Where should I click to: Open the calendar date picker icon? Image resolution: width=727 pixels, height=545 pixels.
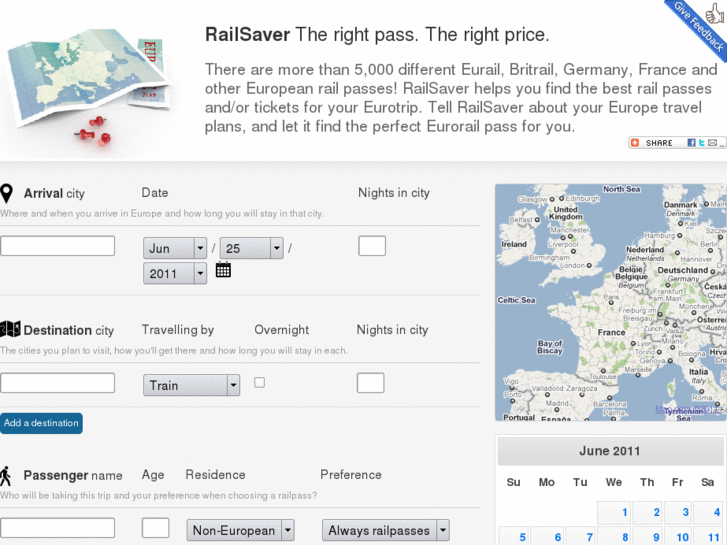(223, 269)
